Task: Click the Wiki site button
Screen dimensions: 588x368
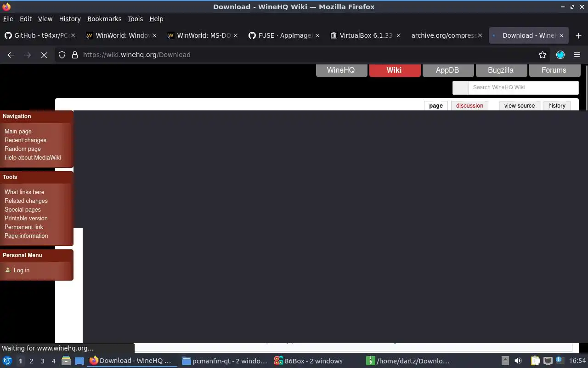Action: coord(394,70)
